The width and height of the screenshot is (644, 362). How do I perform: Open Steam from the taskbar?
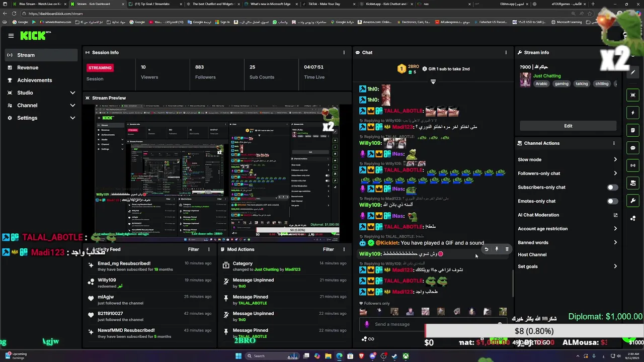[x=394, y=356]
